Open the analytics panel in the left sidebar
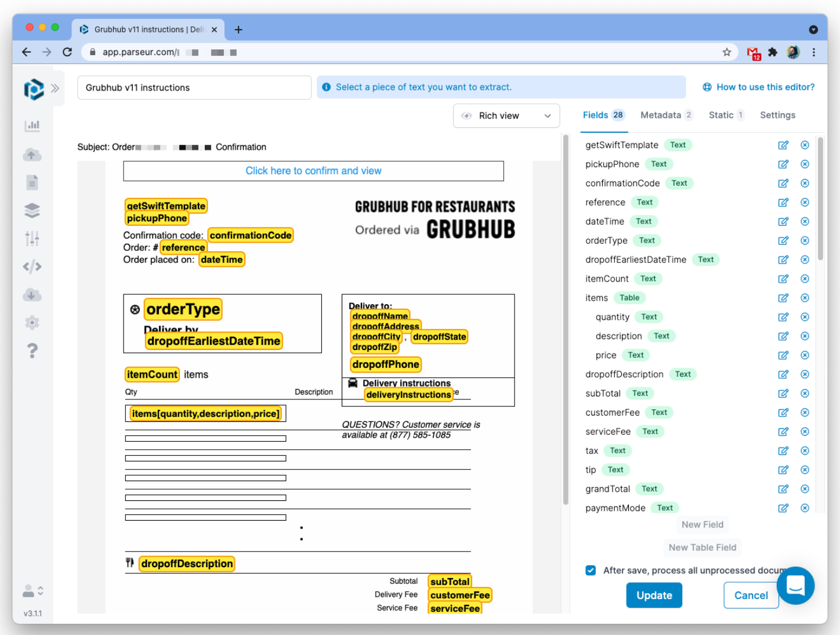Screen dimensions: 840x635 click(32, 125)
